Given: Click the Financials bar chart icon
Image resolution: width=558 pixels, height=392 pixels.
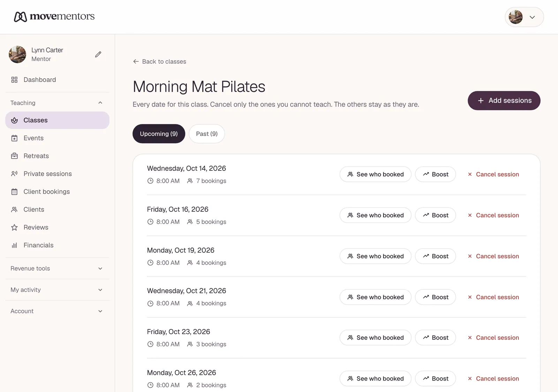Looking at the screenshot, I should [14, 245].
